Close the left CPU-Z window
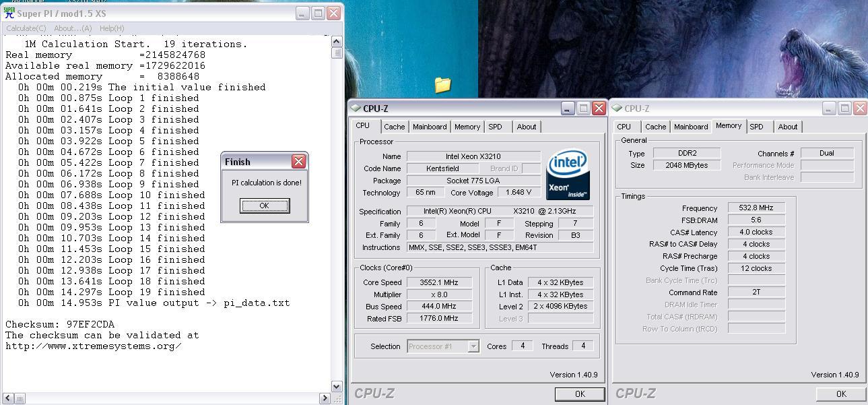This screenshot has height=405, width=868. (599, 108)
